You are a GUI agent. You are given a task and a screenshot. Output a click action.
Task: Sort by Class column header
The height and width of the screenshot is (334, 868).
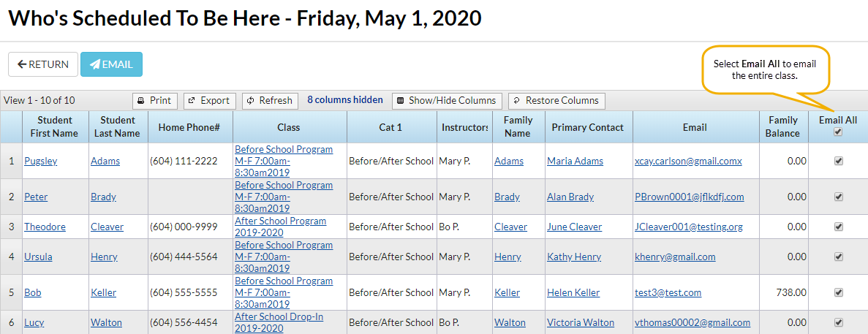pyautogui.click(x=289, y=127)
